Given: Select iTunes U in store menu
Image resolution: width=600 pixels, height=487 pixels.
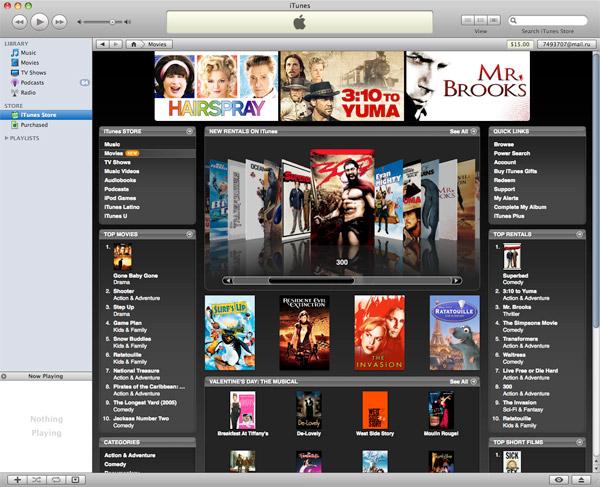Looking at the screenshot, I should [116, 216].
